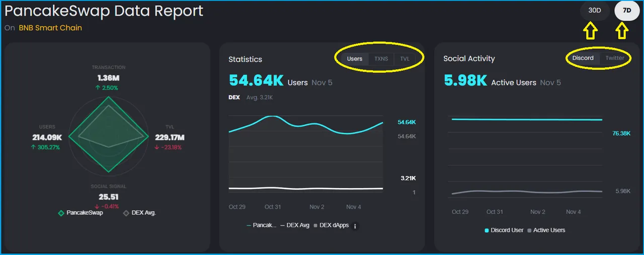
Task: Click the PancakeSwap Data Report title
Action: [x=104, y=11]
